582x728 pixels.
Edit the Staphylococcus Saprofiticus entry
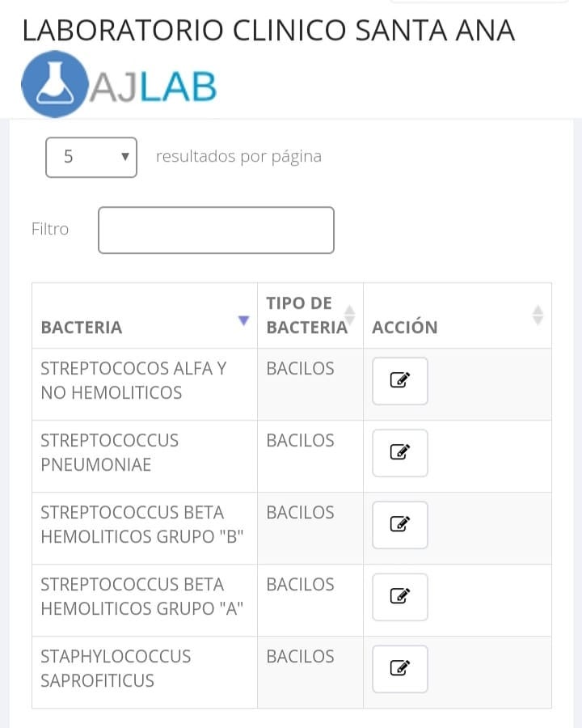(399, 669)
